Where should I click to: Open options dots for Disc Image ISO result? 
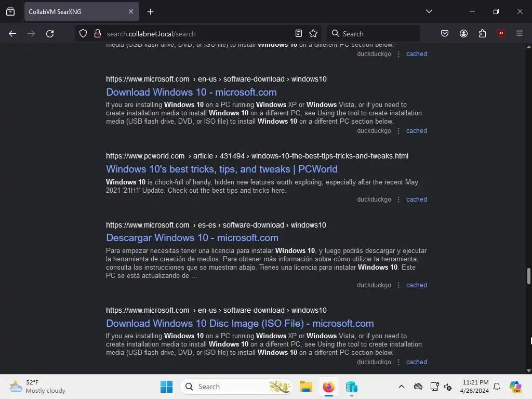[398, 362]
